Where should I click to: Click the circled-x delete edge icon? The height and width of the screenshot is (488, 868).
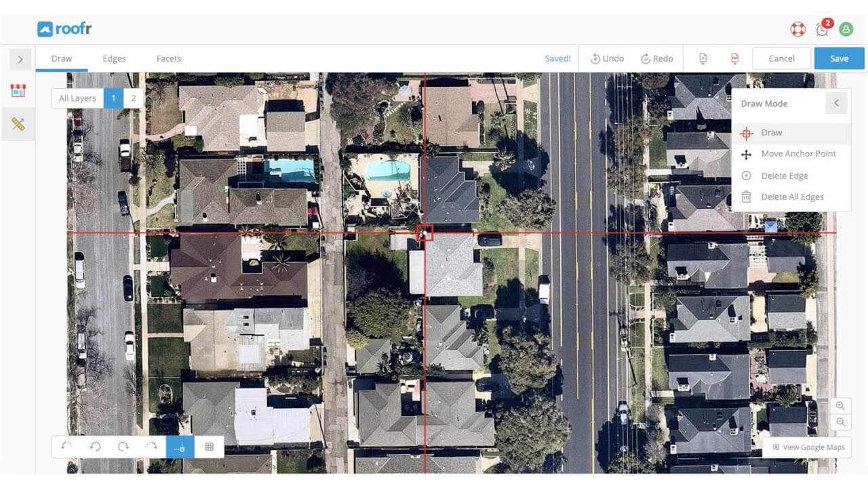pyautogui.click(x=746, y=176)
